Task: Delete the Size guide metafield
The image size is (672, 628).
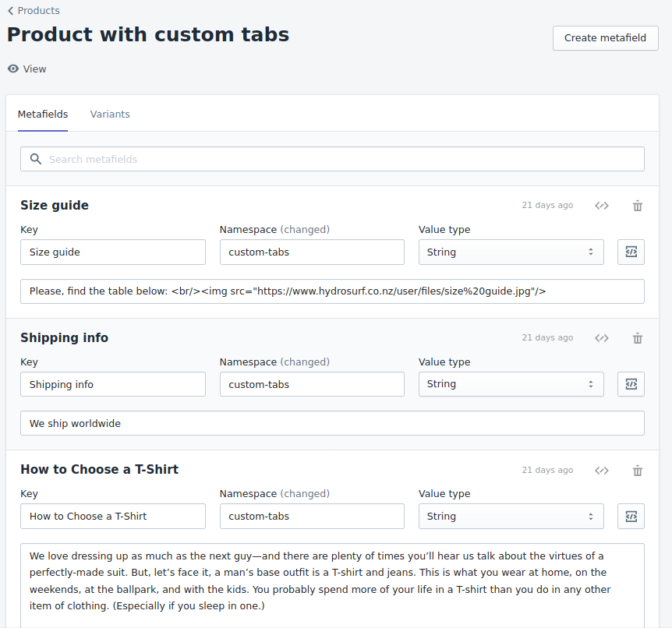Action: click(x=638, y=206)
